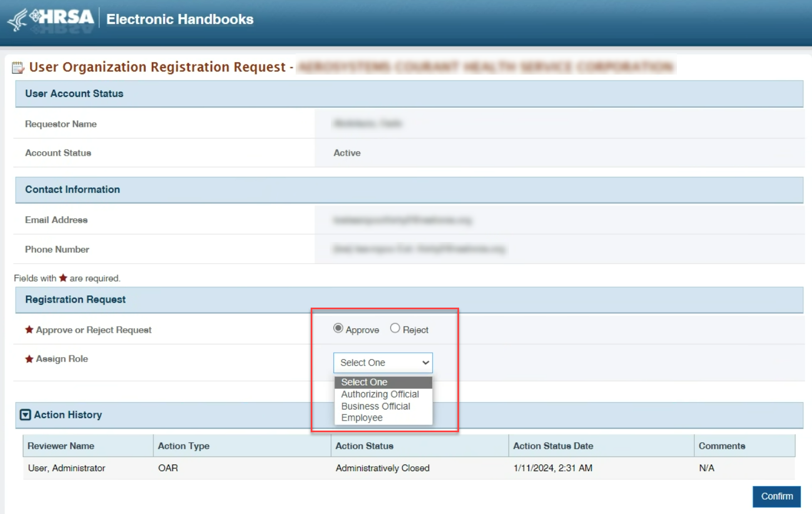
Task: Collapse the Action History section icon
Action: click(26, 415)
